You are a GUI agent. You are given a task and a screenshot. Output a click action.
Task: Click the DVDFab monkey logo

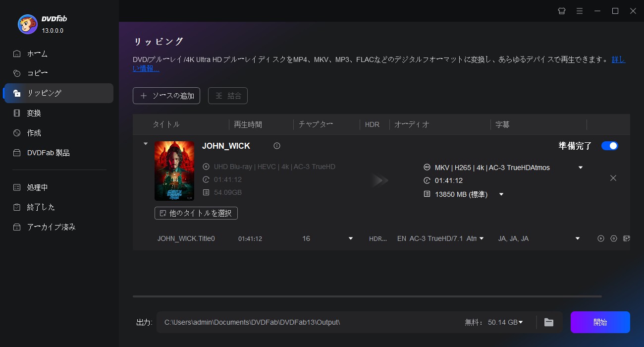[x=27, y=24]
